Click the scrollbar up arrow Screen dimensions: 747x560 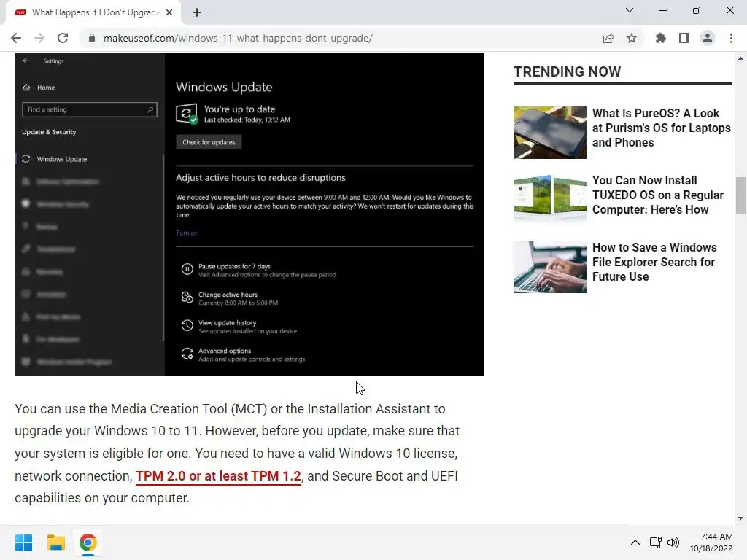[740, 58]
